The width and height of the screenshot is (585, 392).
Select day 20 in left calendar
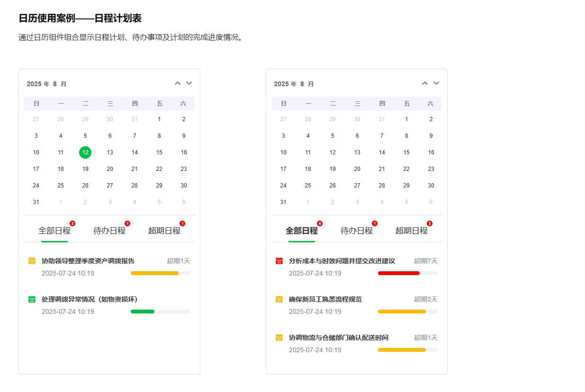pos(110,169)
